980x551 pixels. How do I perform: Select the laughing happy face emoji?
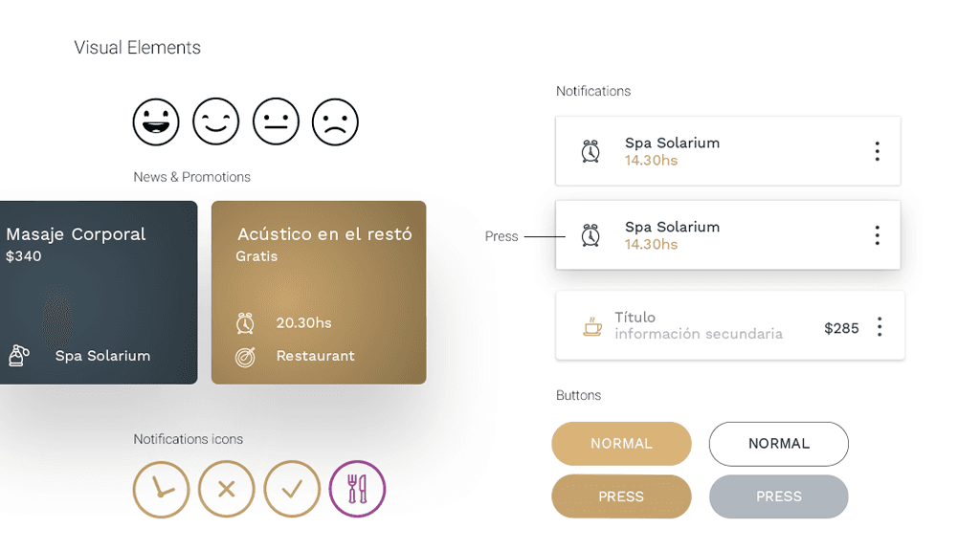tap(156, 121)
